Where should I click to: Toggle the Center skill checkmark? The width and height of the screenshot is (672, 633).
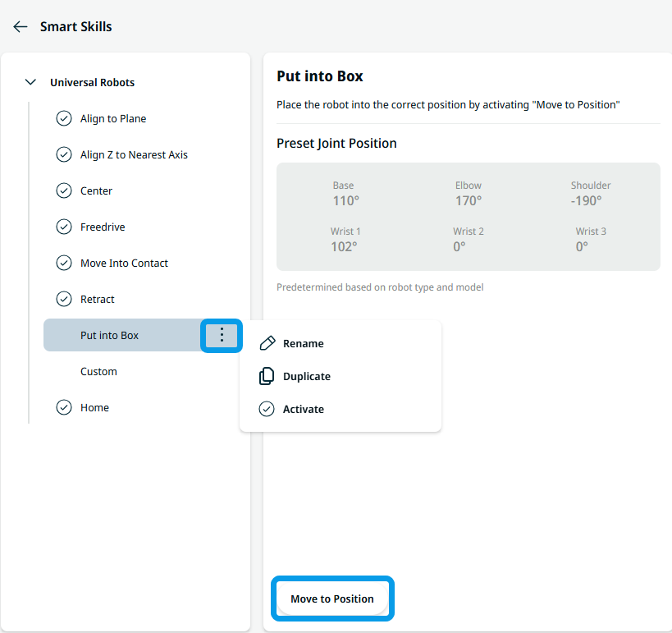coord(64,190)
